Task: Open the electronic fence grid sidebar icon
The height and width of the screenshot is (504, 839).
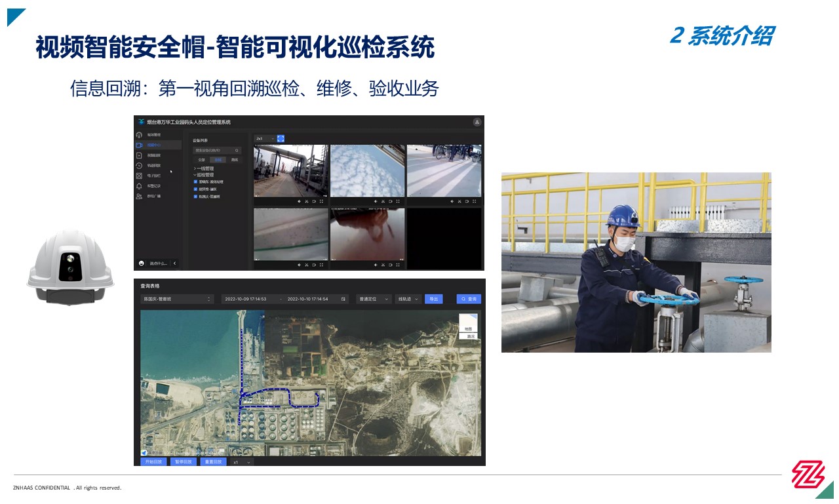Action: click(x=139, y=176)
